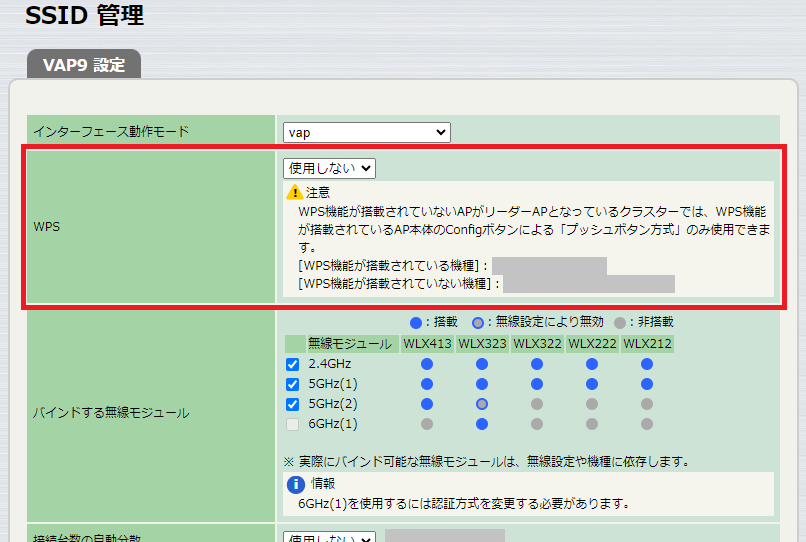
Task: Click WLX323 5GHz(1) blue dot
Action: (482, 384)
